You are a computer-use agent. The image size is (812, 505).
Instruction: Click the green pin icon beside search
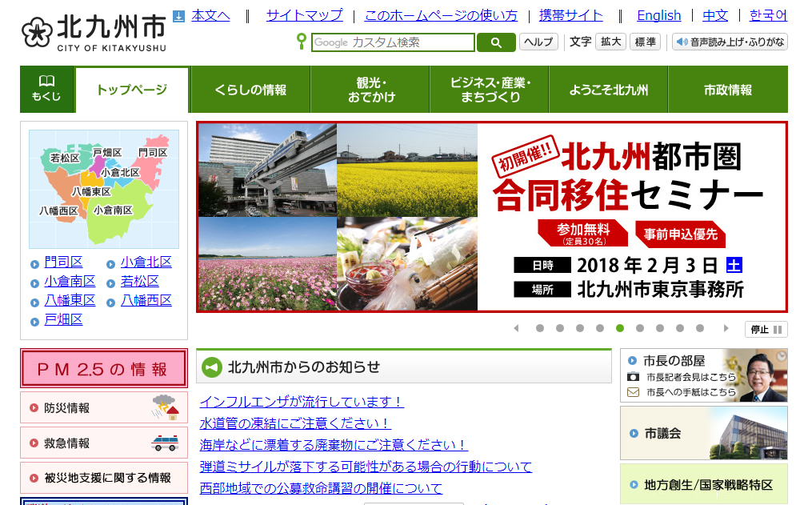(x=301, y=42)
